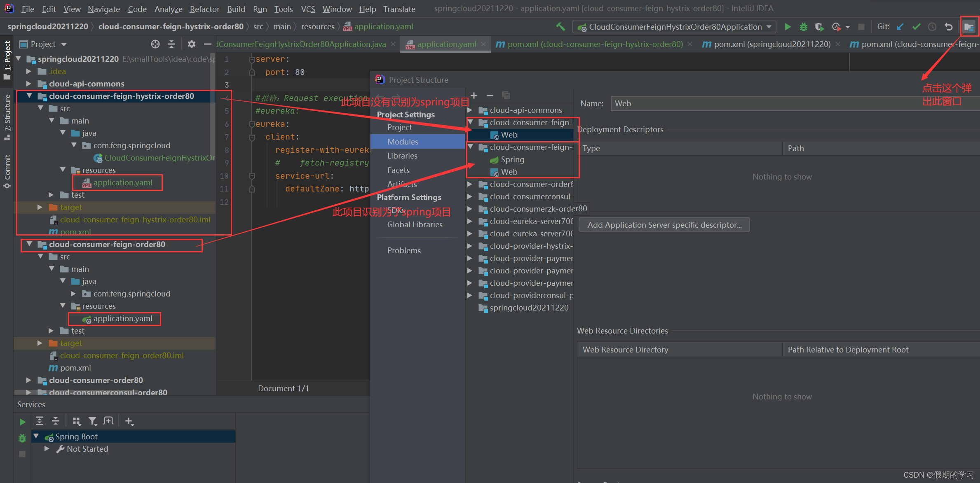Image resolution: width=980 pixels, height=483 pixels.
Task: Click the Copy icon in the Project Structure toolbar
Action: point(506,96)
